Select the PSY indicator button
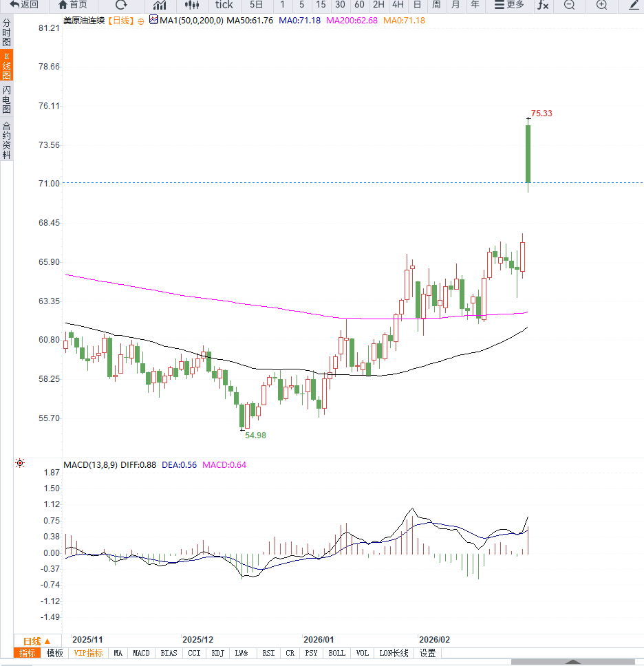This screenshot has width=644, height=666. 312,653
